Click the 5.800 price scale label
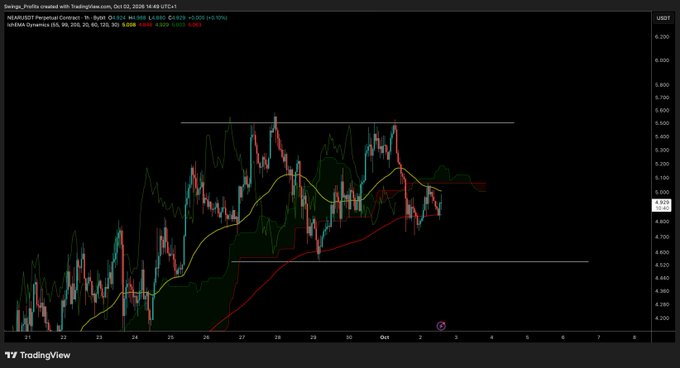Screen dimensions: 680x368 tap(662, 85)
